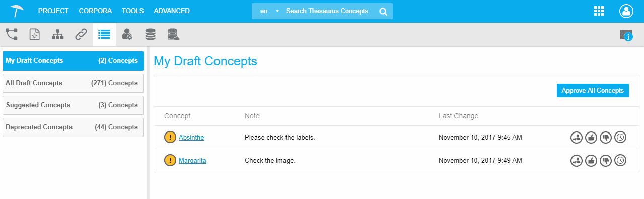
Task: Open the hierarchy tree view icon
Action: pos(12,34)
